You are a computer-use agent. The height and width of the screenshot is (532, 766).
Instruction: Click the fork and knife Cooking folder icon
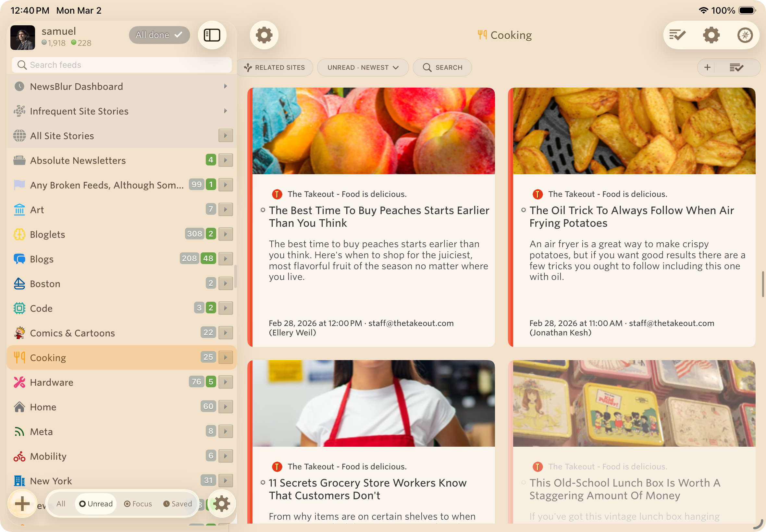[x=19, y=357]
